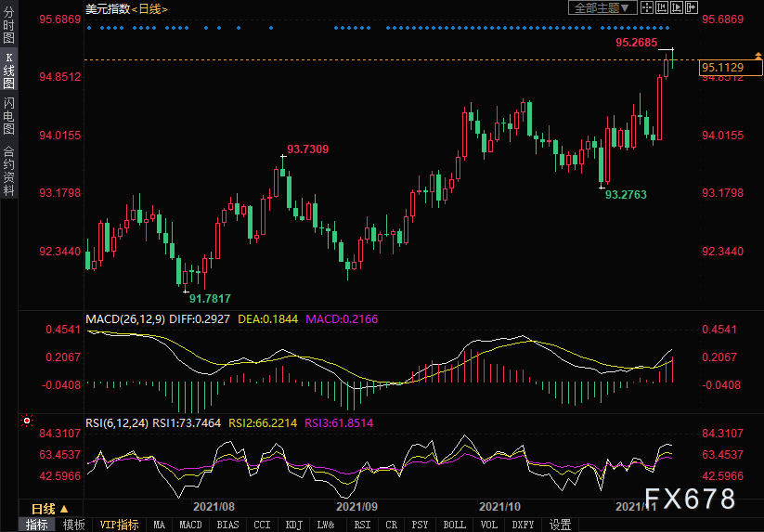
Task: Open the 合约资料 side tab
Action: (8, 170)
